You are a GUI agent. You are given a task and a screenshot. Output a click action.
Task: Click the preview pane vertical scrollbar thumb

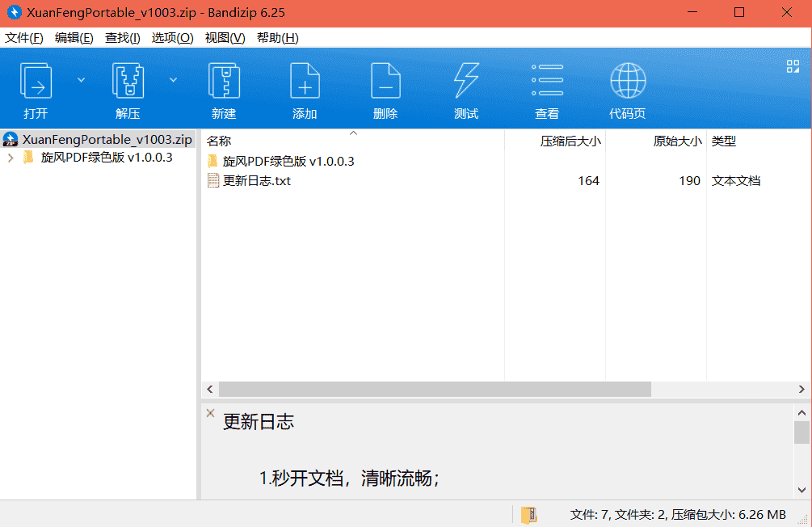click(x=801, y=432)
